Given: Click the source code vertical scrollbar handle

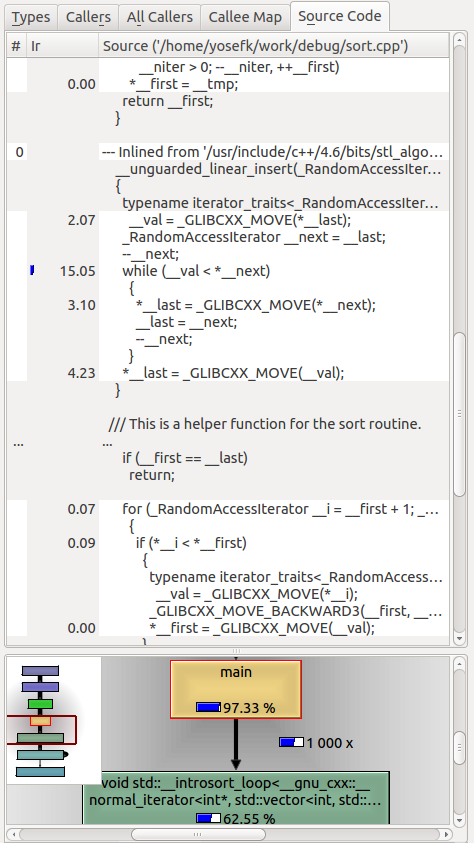Looking at the screenshot, I should click(459, 414).
